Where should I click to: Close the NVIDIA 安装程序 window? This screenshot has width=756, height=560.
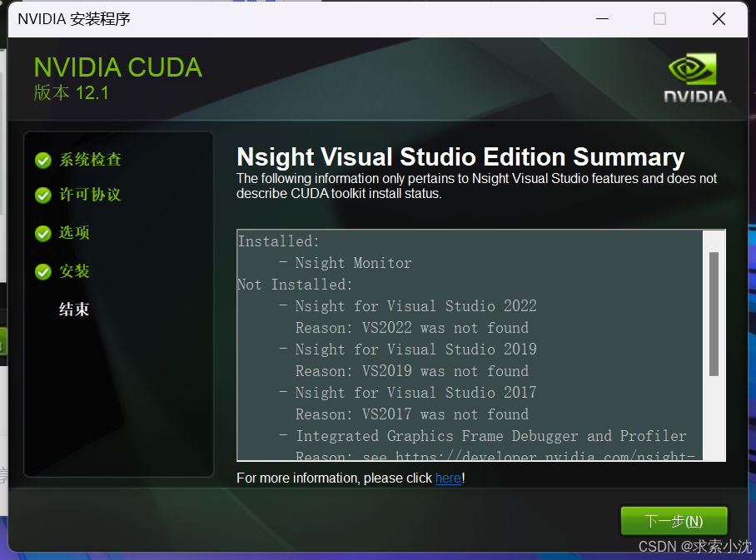point(719,19)
